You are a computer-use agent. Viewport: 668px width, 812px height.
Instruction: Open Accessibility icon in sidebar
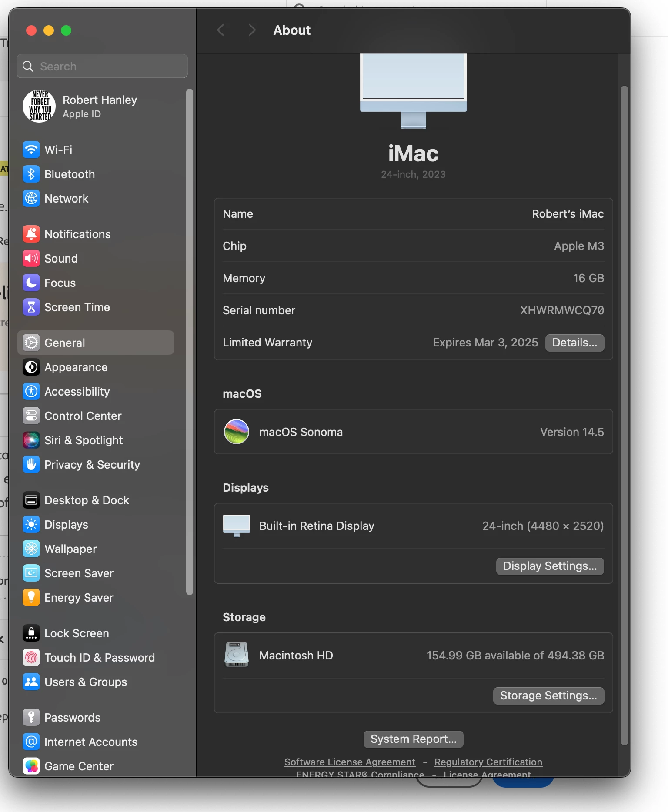click(31, 392)
